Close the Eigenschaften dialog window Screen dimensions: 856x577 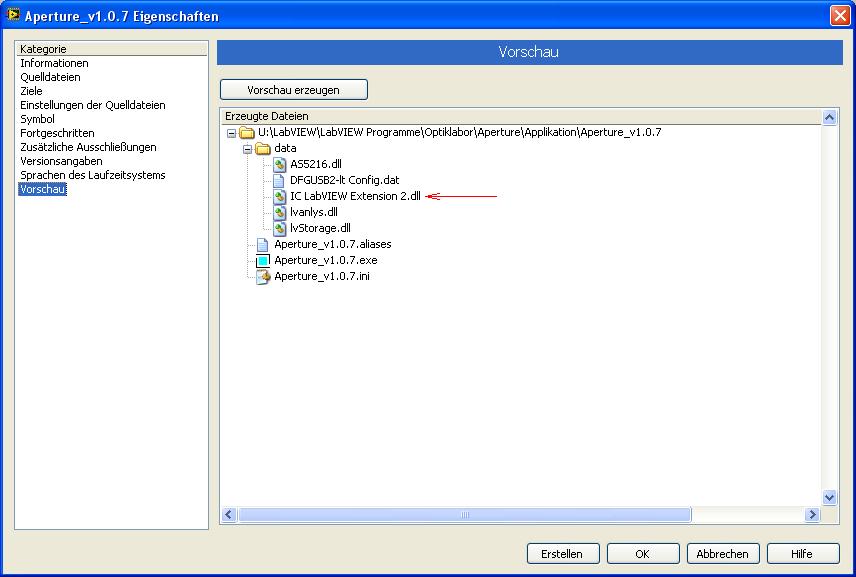[840, 15]
